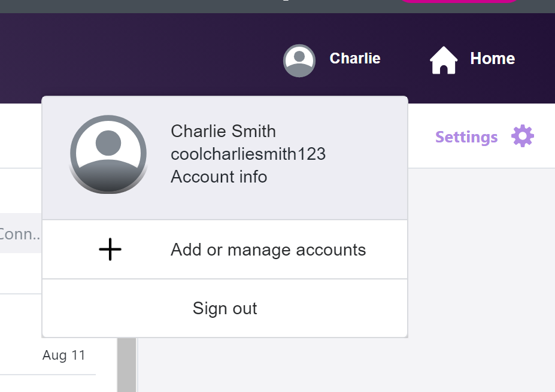Open the Settings text link
Image resolution: width=555 pixels, height=392 pixels.
click(x=466, y=138)
